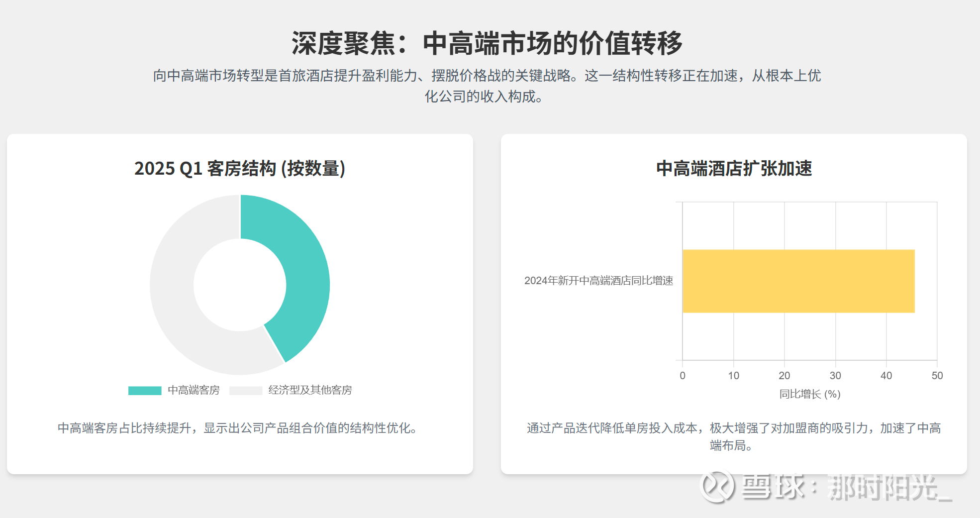Click the x-axis tick label 0
Screen dimensions: 980x518
pos(683,376)
